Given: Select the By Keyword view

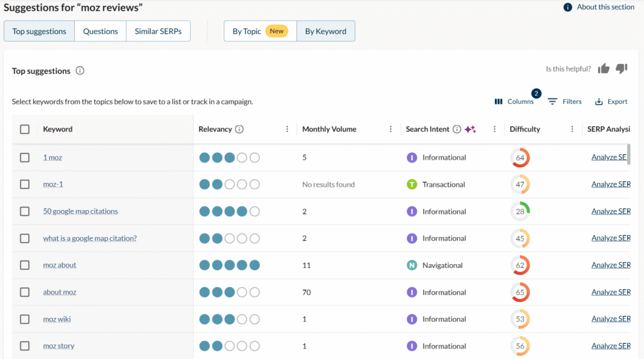Looking at the screenshot, I should pos(326,31).
